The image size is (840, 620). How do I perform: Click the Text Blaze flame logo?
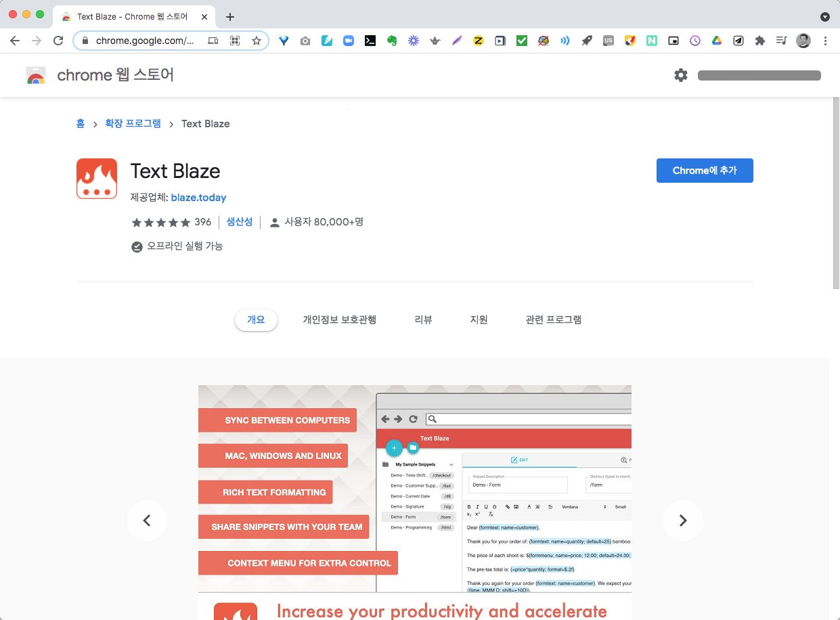coord(97,179)
